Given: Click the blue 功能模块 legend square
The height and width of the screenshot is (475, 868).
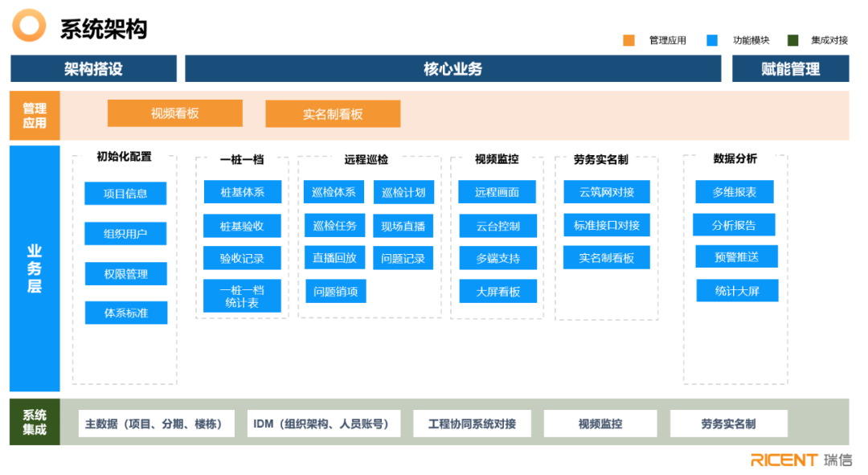Looking at the screenshot, I should [x=712, y=39].
